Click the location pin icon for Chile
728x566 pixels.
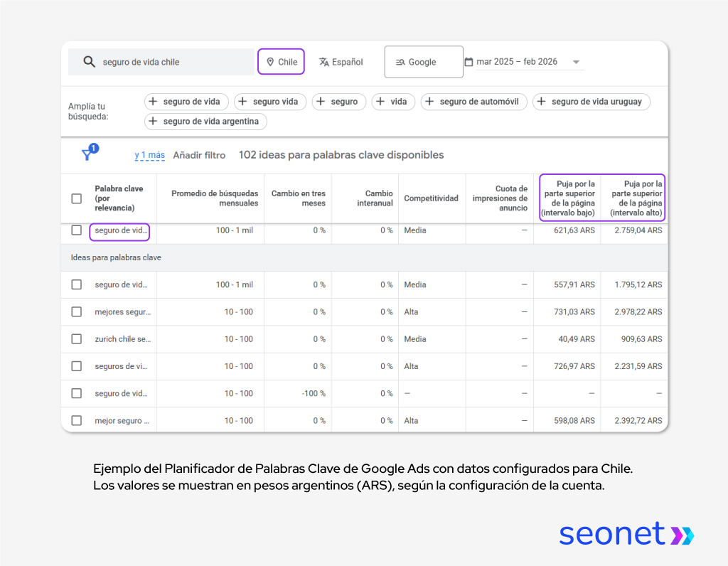pyautogui.click(x=270, y=62)
